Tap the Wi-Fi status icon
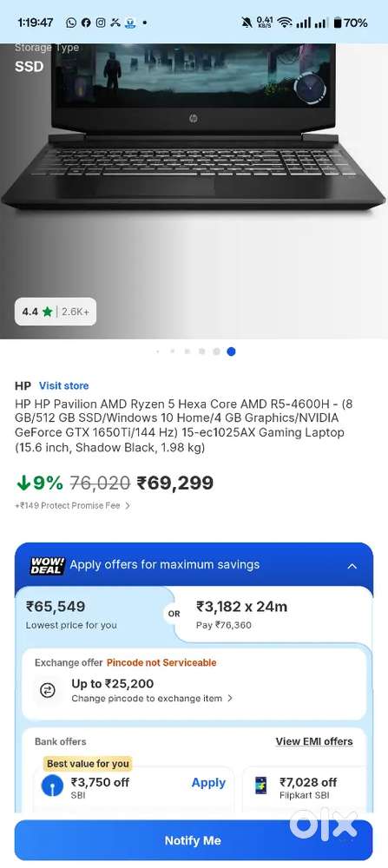The width and height of the screenshot is (388, 868). [285, 23]
